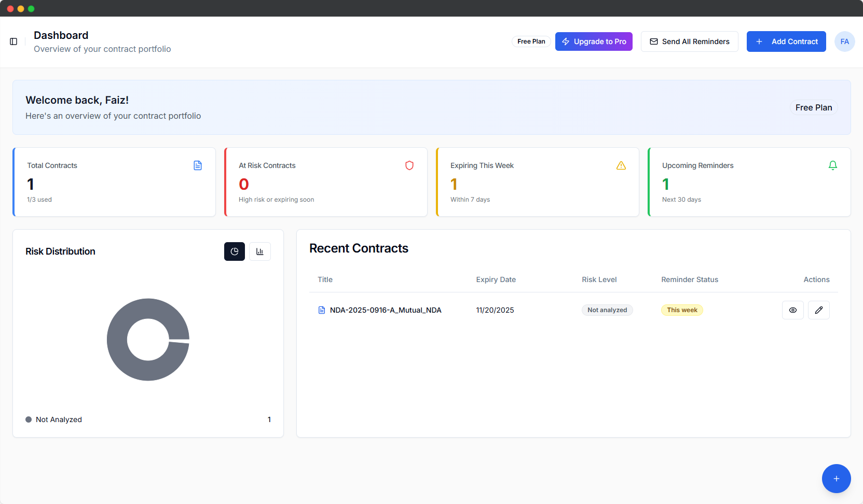The height and width of the screenshot is (504, 863).
Task: Toggle the sidebar panel open
Action: (x=13, y=41)
